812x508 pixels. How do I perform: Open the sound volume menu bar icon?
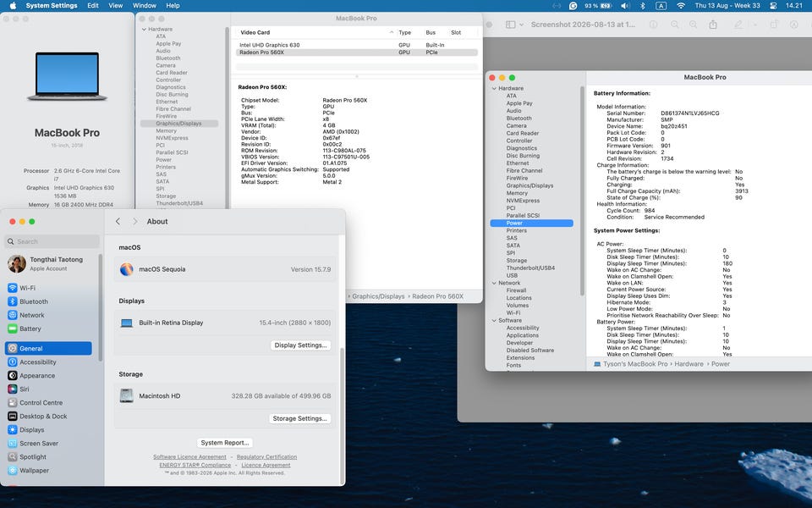pos(625,6)
